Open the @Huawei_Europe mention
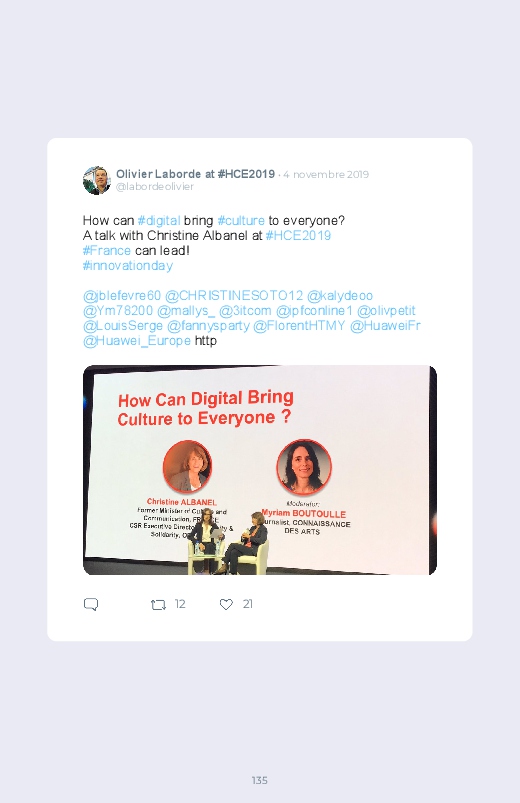 point(137,341)
